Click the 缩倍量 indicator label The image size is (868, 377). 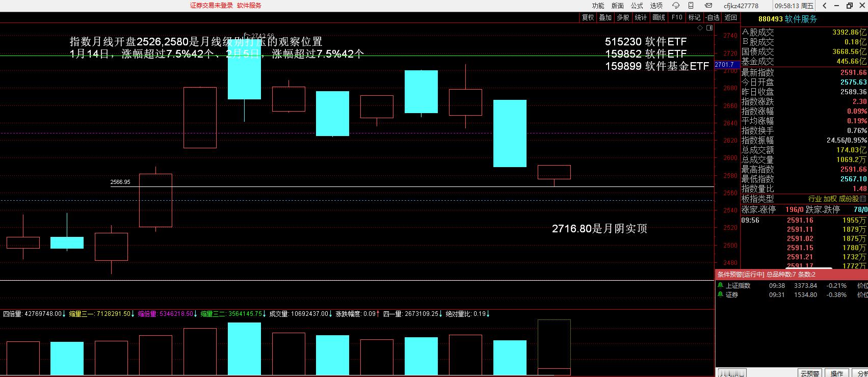[167, 314]
